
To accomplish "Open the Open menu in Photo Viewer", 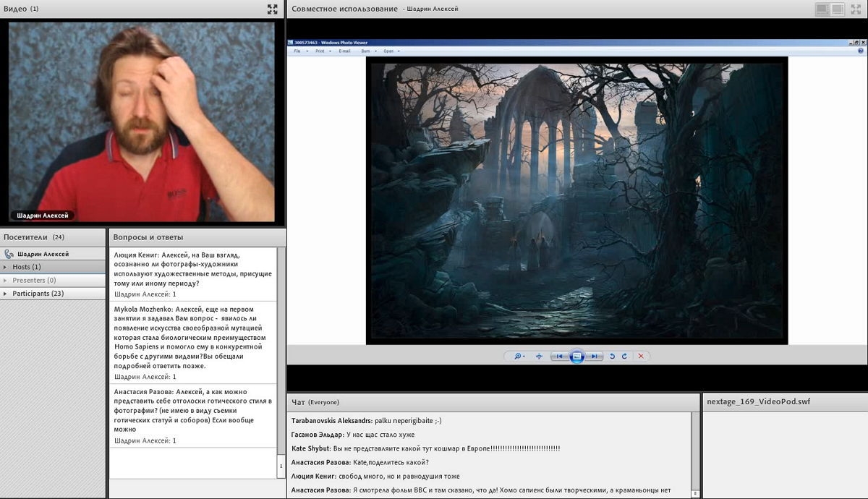I will [389, 51].
